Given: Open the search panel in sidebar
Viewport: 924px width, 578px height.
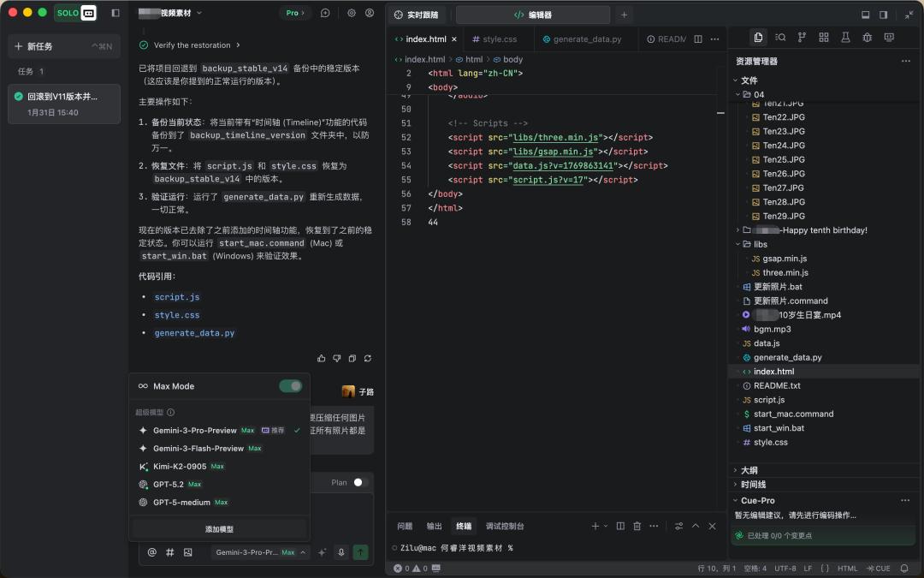Looking at the screenshot, I should (x=780, y=38).
